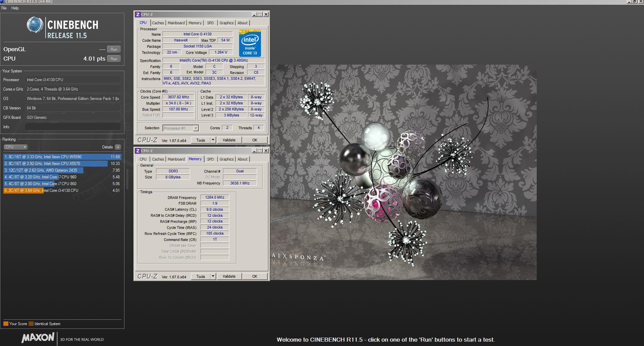Viewport: 644px width, 346px height.
Task: Open SPD tab in upper CPU-Z window
Action: (211, 23)
